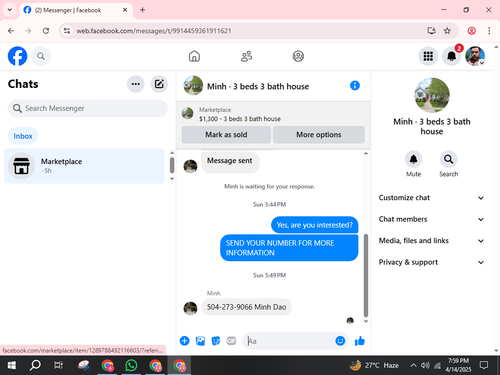Open WhatsApp from taskbar
The image size is (500, 375).
point(131,365)
